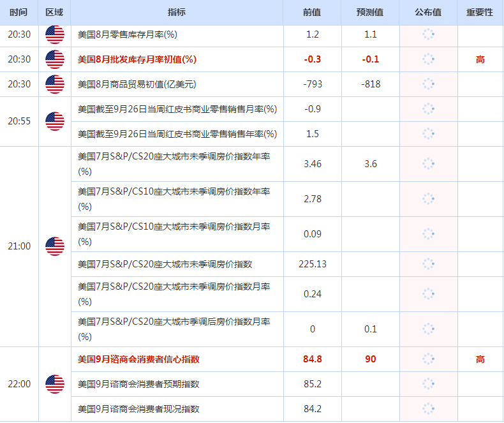
Task: Click the spinner for CS20 未季调房价指数年率
Action: [x=428, y=163]
